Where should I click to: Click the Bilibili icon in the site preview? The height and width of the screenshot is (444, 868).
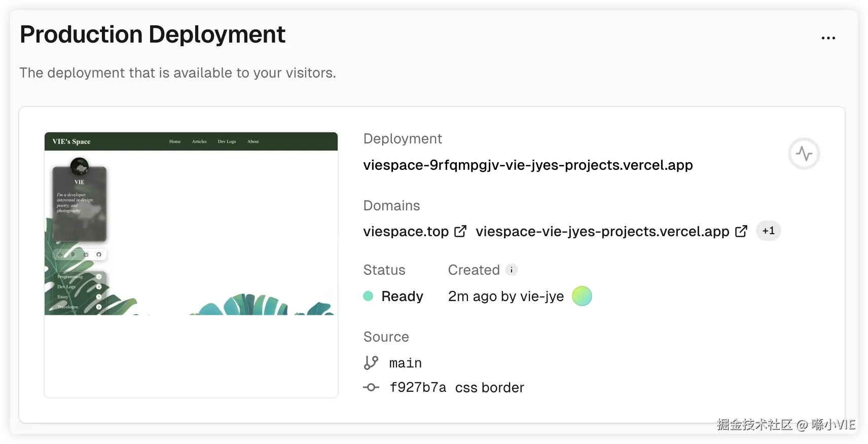coord(86,254)
